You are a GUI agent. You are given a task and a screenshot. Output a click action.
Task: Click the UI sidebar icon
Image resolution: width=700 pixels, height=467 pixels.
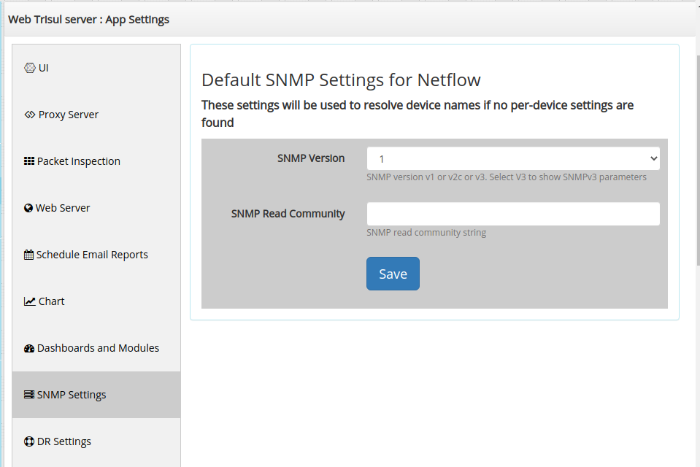click(x=29, y=68)
